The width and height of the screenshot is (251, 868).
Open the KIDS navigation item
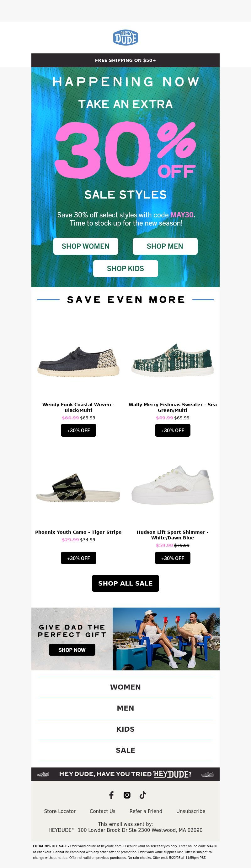pyautogui.click(x=125, y=729)
